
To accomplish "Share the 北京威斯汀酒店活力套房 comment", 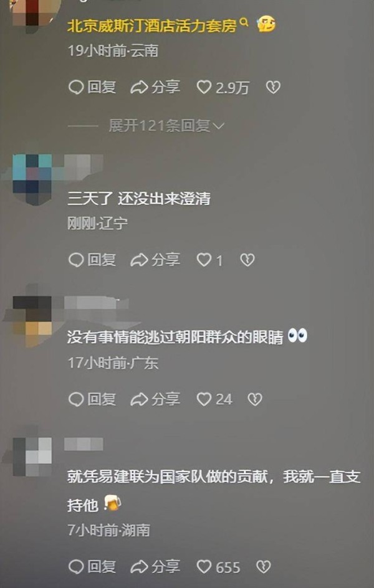I will (155, 87).
